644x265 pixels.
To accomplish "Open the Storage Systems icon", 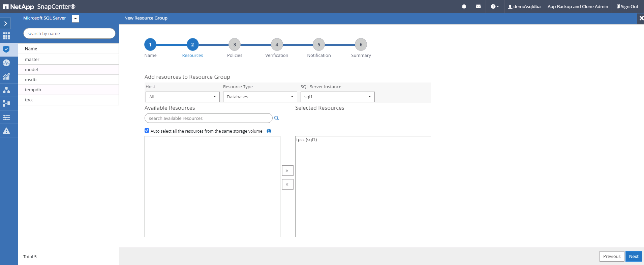I will pos(6,103).
